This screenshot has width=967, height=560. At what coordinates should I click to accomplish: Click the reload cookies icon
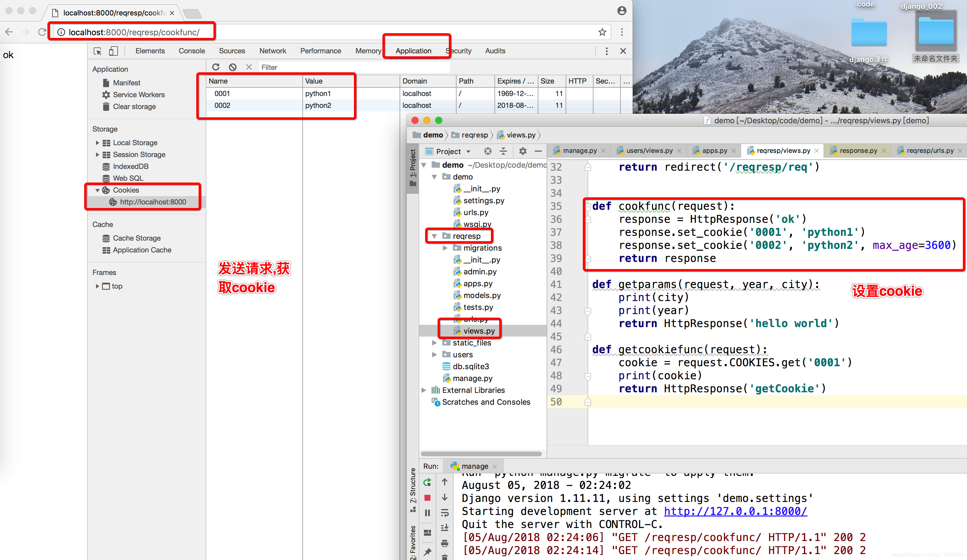(x=216, y=67)
